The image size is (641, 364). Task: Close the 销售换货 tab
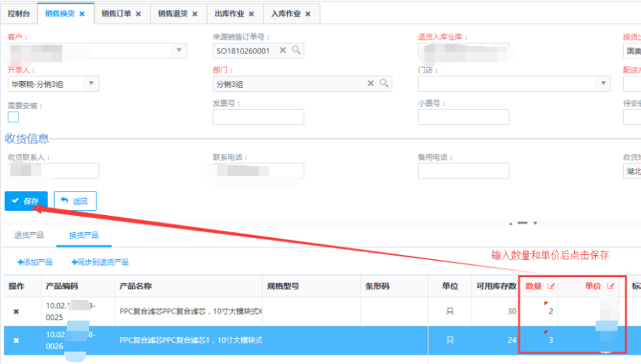[x=82, y=14]
